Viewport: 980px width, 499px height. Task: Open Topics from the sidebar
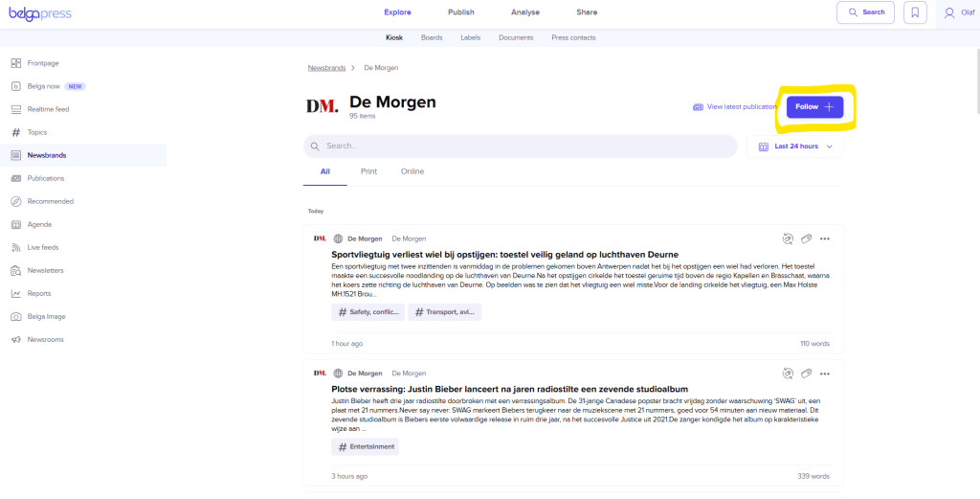(36, 132)
